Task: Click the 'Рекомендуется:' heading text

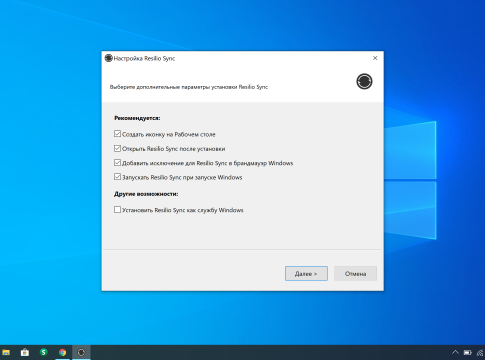Action: pyautogui.click(x=137, y=118)
